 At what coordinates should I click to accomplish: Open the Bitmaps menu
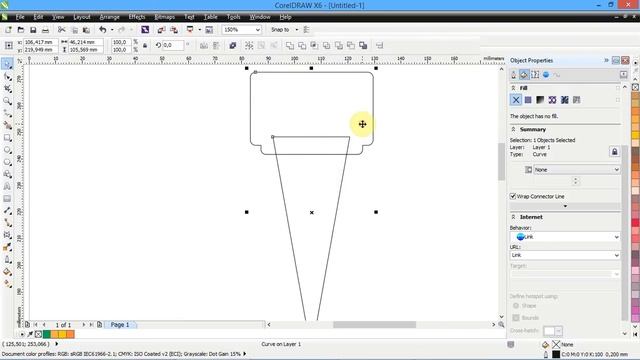(164, 17)
